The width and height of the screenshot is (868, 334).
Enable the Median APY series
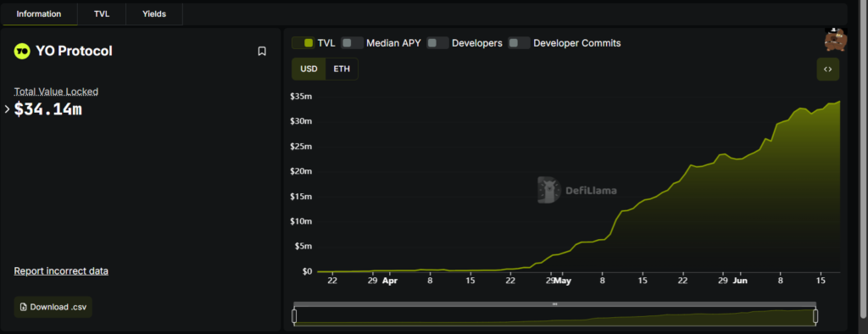point(381,42)
